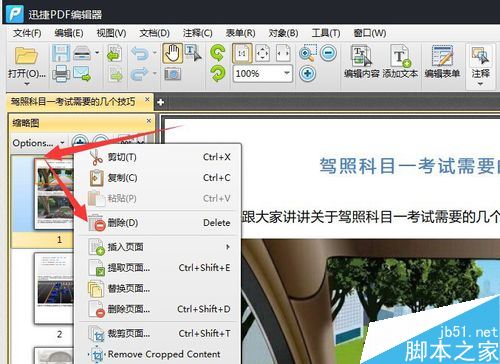Viewport: 500px width, 364px height.
Task: Expand the scanner icon dropdown arrow
Action: tap(97, 53)
